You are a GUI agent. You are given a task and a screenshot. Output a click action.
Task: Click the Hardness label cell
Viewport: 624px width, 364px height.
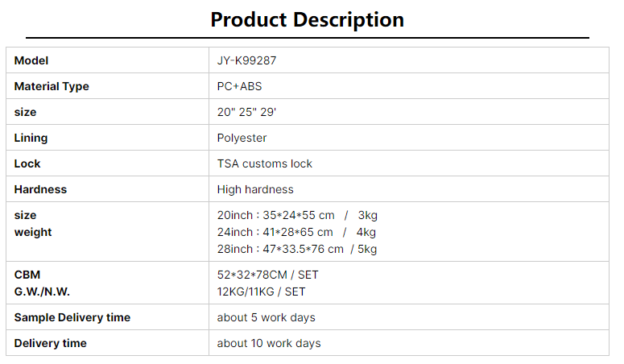point(107,188)
